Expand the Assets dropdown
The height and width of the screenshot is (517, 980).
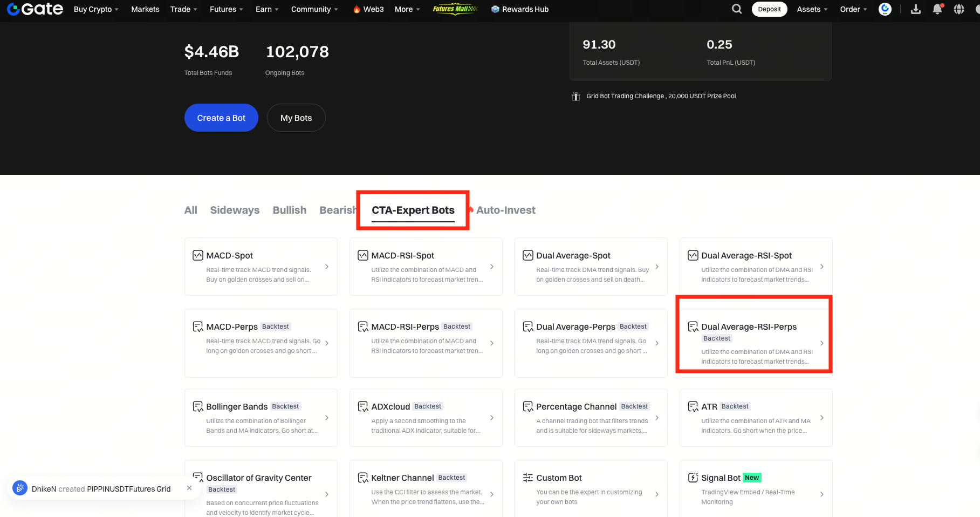(x=812, y=9)
